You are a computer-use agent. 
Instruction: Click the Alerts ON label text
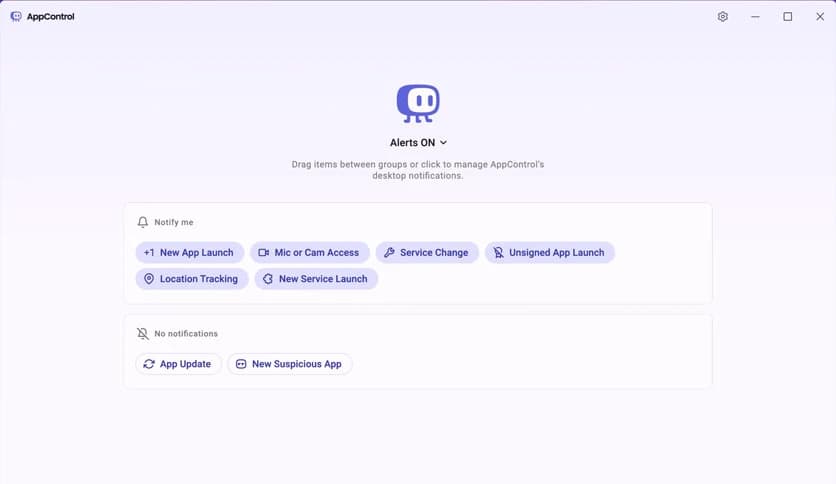click(412, 143)
